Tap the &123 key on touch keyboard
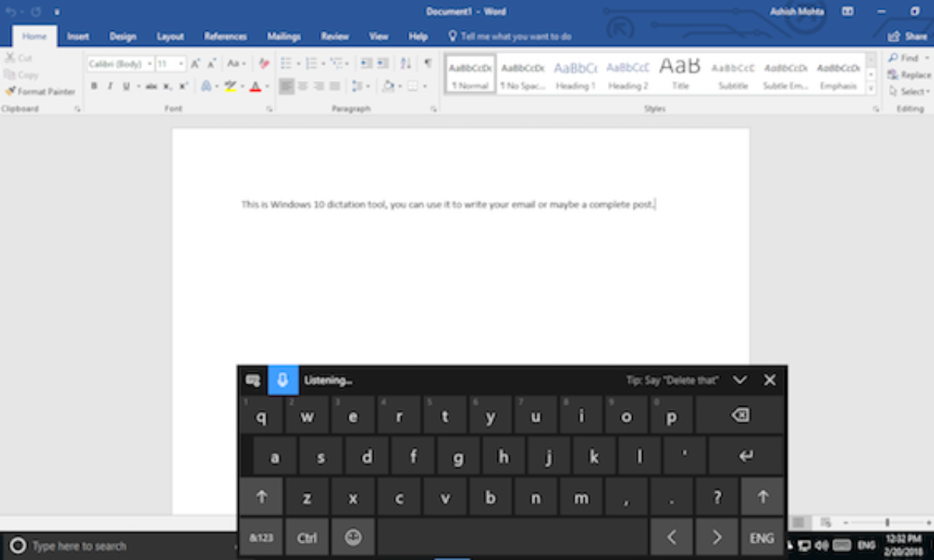 [x=261, y=537]
